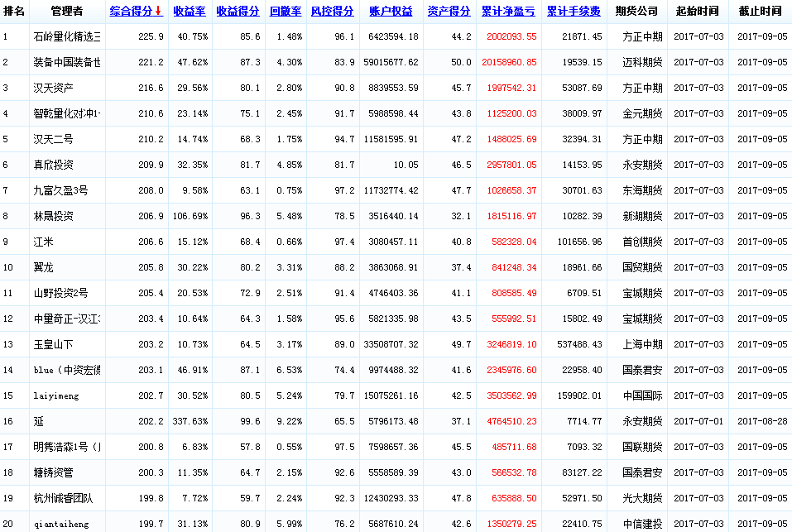Select the manager 真欣投资
This screenshot has width=792, height=532.
tap(54, 165)
